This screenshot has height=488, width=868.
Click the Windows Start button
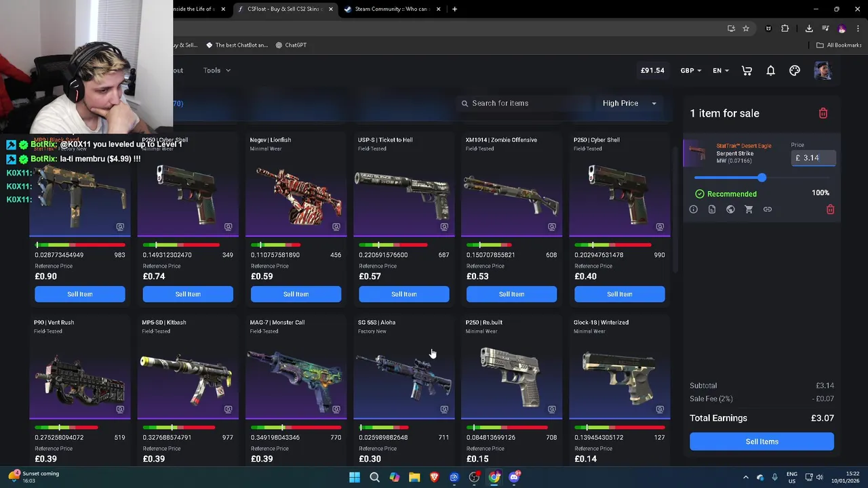pos(355,477)
